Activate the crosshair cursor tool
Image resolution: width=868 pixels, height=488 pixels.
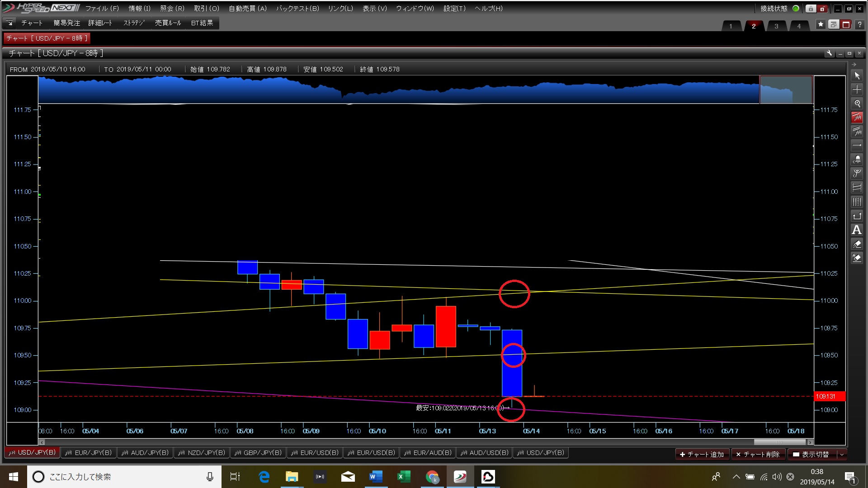(x=857, y=89)
